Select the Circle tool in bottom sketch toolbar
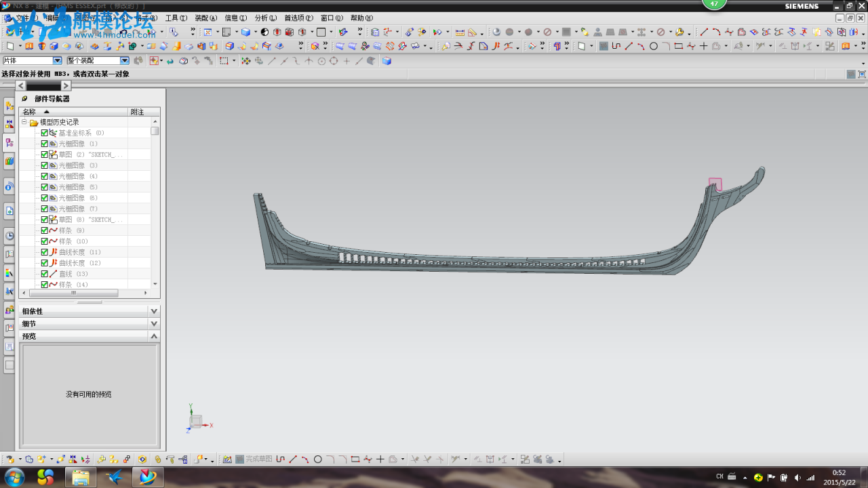The width and height of the screenshot is (868, 488). [x=317, y=459]
